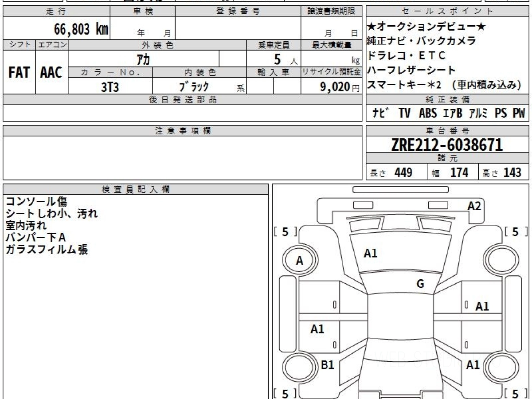Select the ガラスフィルム張 note line
532x399 pixels.
(47, 250)
